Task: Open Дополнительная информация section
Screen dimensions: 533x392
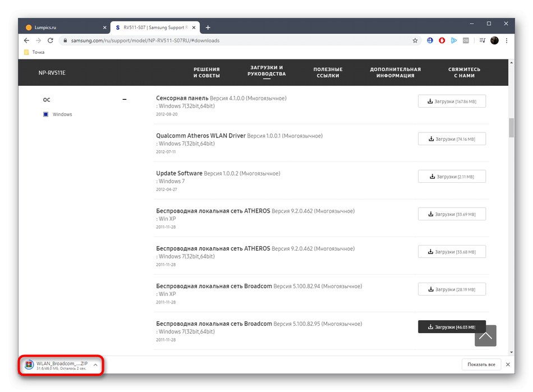Action: 396,72
